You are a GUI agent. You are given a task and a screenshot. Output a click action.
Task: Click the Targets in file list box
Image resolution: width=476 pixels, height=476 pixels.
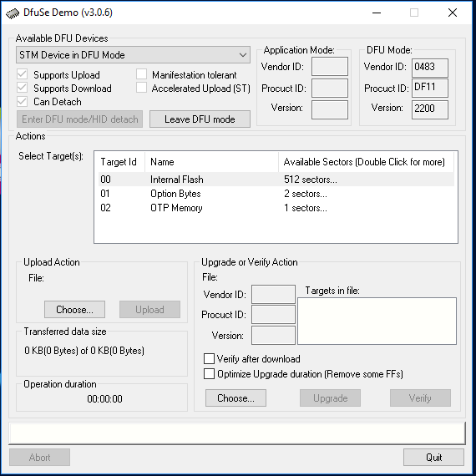(x=377, y=321)
